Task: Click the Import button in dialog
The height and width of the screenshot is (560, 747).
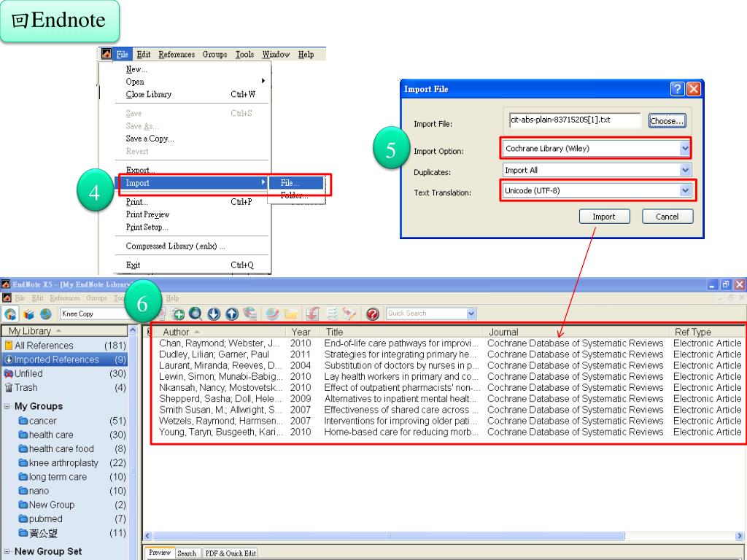Action: (604, 217)
